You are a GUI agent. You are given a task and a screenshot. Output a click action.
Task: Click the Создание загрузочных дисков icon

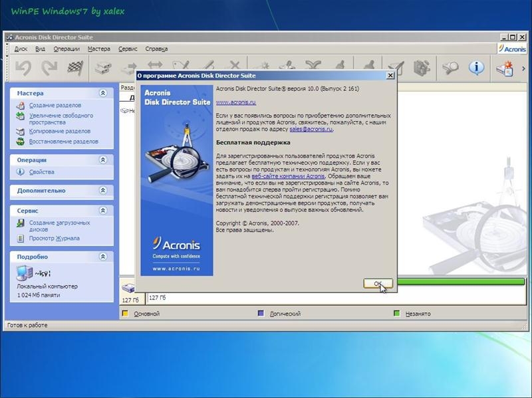(21, 223)
